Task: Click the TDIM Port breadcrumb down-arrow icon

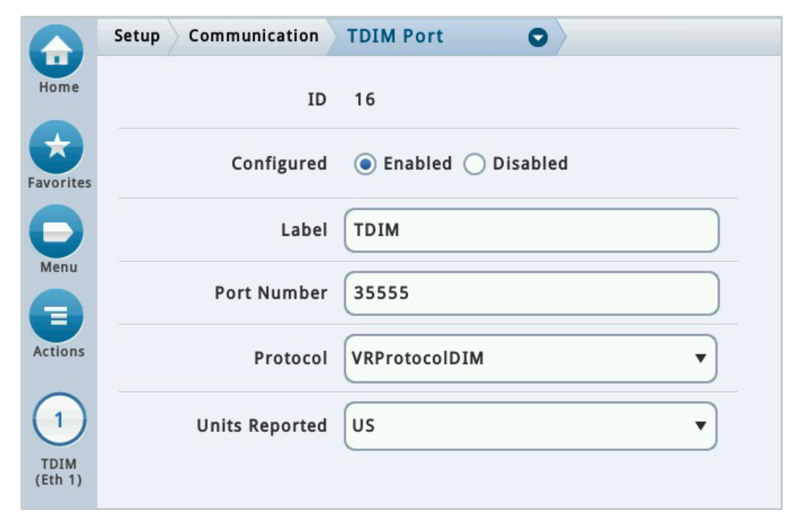Action: coord(538,38)
